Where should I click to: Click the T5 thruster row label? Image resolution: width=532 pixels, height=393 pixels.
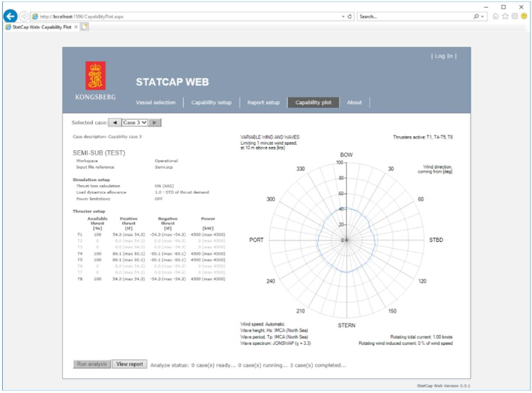[79, 260]
